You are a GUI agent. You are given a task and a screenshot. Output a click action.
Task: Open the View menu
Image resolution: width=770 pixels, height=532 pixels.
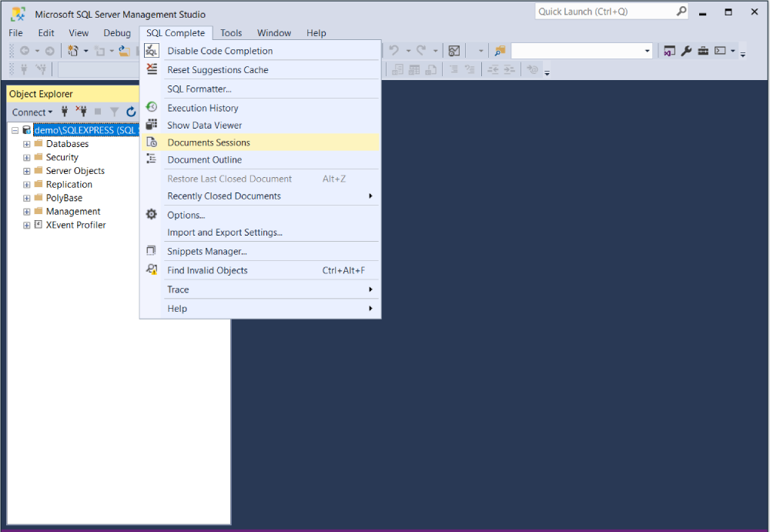tap(79, 33)
